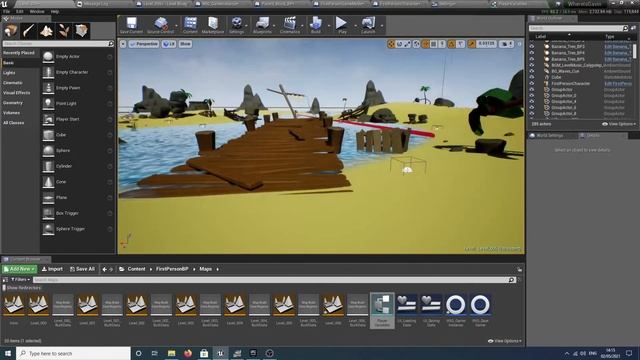This screenshot has height=360, width=640.
Task: Toggle visibility of Banana_Tree_BP3 actor
Action: [x=531, y=47]
